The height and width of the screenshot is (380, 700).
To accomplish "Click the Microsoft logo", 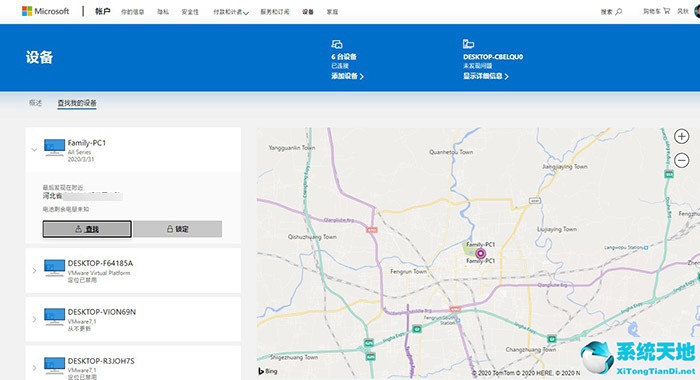I will pyautogui.click(x=46, y=11).
